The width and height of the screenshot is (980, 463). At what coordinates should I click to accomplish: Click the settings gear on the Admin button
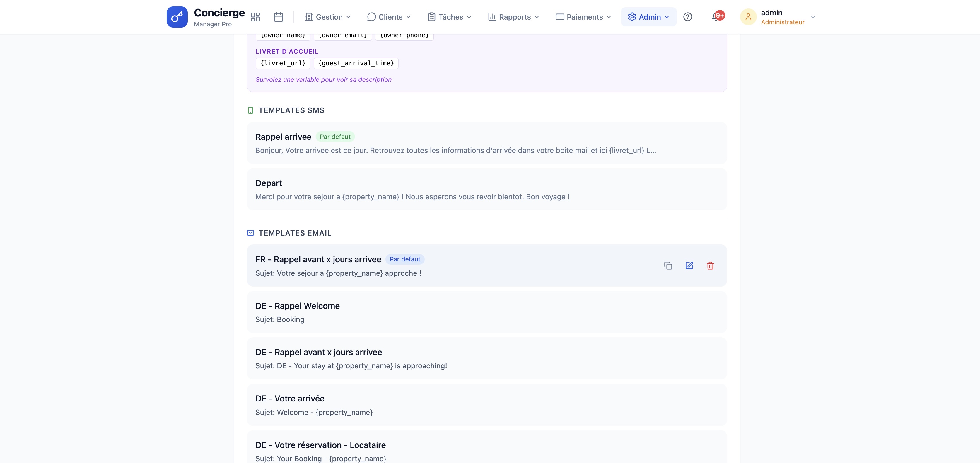631,17
